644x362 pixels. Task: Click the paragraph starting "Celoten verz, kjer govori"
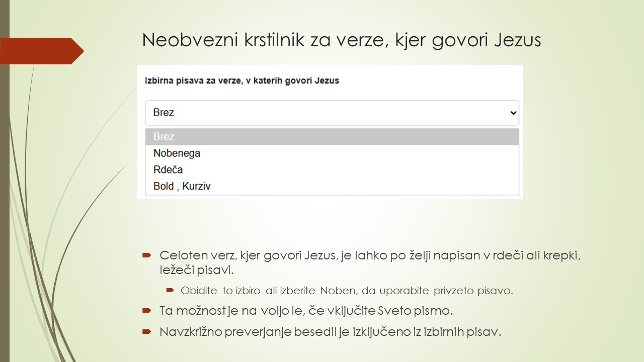370,262
